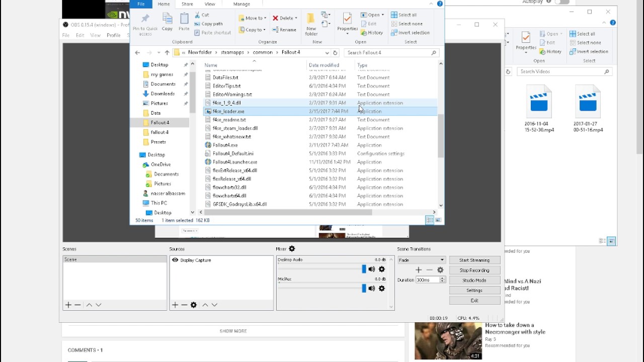Open the Copy to dropdown
The width and height of the screenshot is (644, 362).
[x=252, y=30]
